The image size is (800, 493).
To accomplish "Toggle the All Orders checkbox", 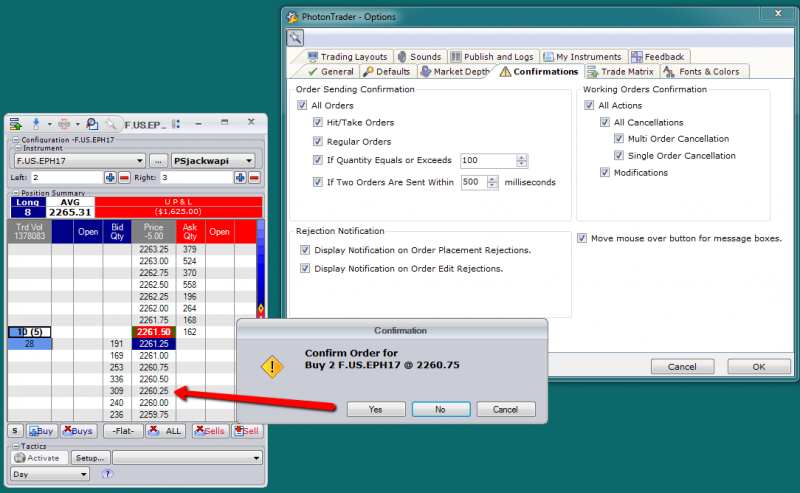I will (x=302, y=105).
